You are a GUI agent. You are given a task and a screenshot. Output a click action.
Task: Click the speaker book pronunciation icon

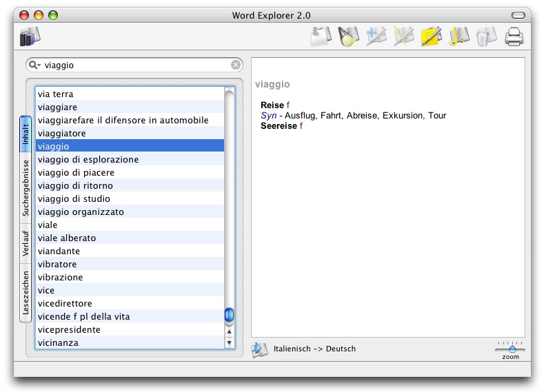pos(259,349)
